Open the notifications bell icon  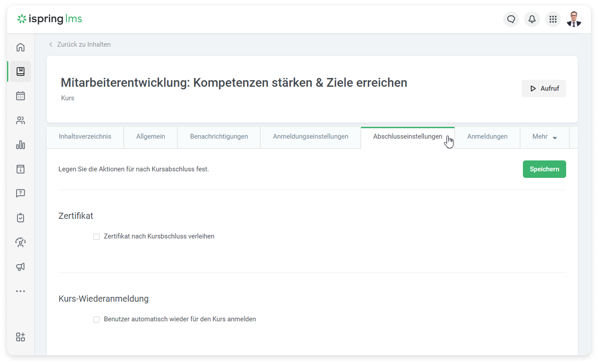coord(532,19)
